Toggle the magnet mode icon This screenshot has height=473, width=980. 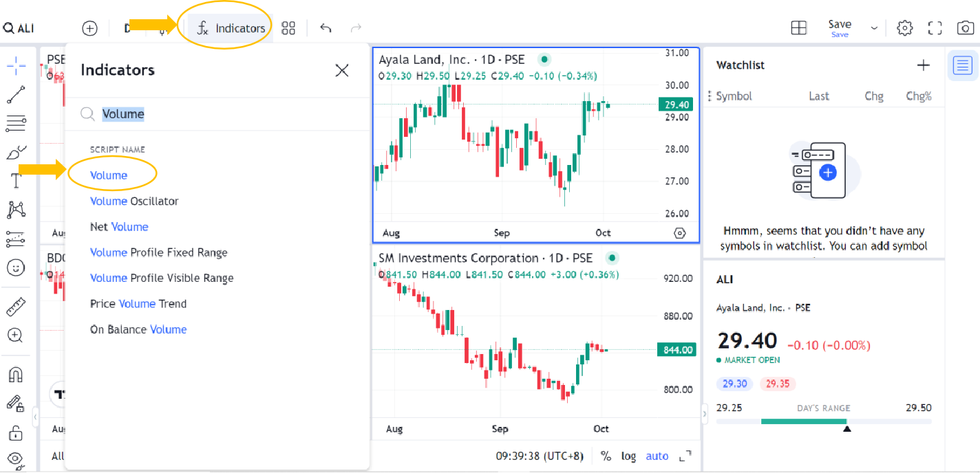tap(16, 374)
